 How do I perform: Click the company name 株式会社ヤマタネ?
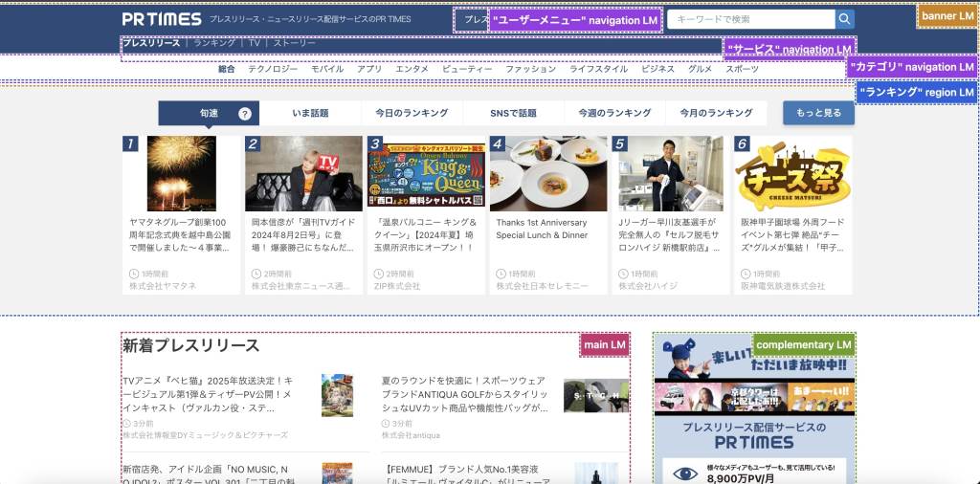(163, 286)
